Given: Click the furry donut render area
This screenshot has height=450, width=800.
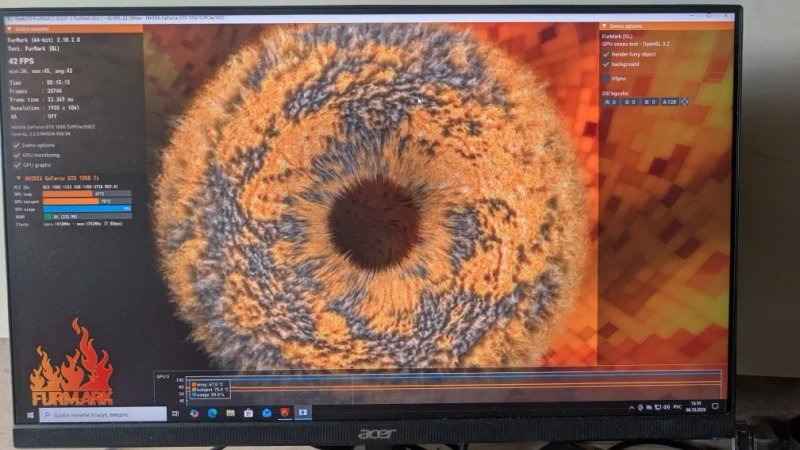Looking at the screenshot, I should click(x=372, y=199).
